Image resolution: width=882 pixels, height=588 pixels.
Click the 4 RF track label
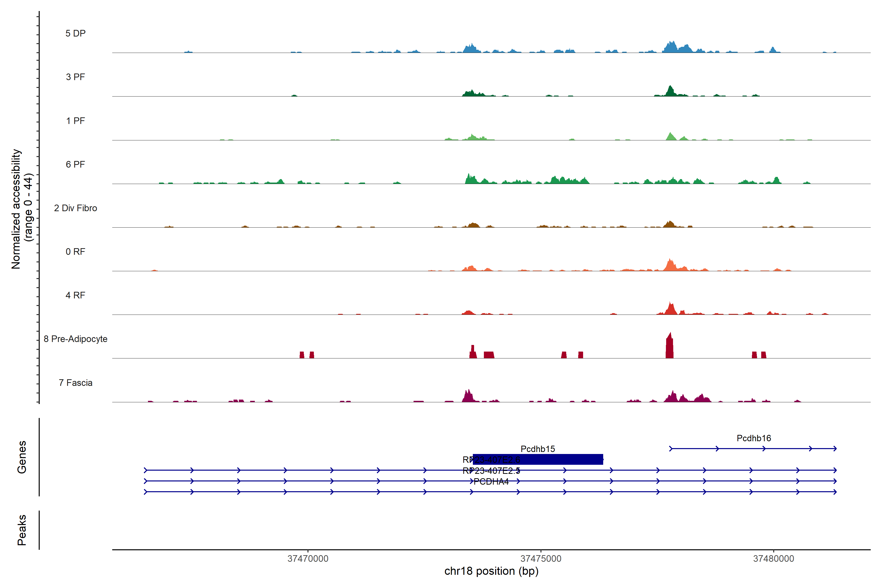[75, 295]
